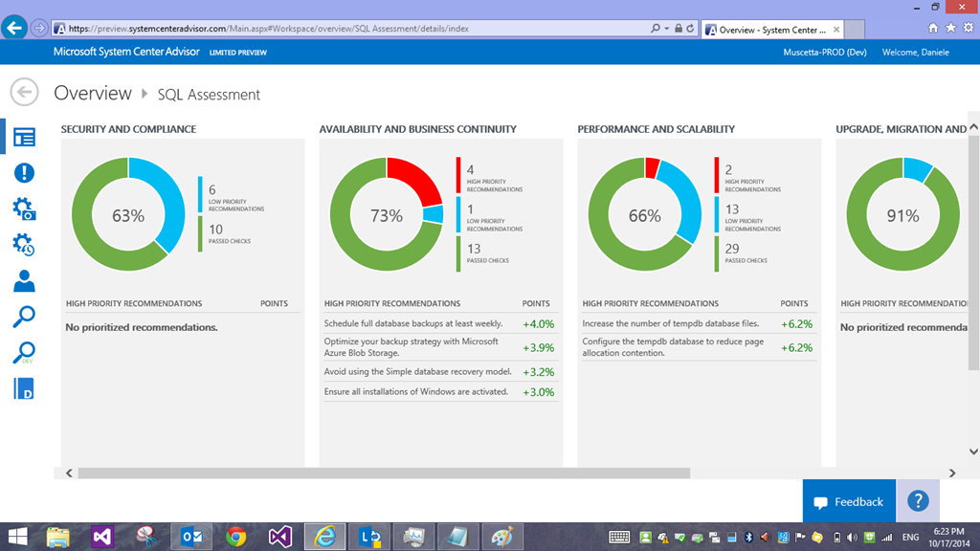The height and width of the screenshot is (551, 980).
Task: Click 13 Low Priority Recommendations under Performance
Action: coord(748,215)
